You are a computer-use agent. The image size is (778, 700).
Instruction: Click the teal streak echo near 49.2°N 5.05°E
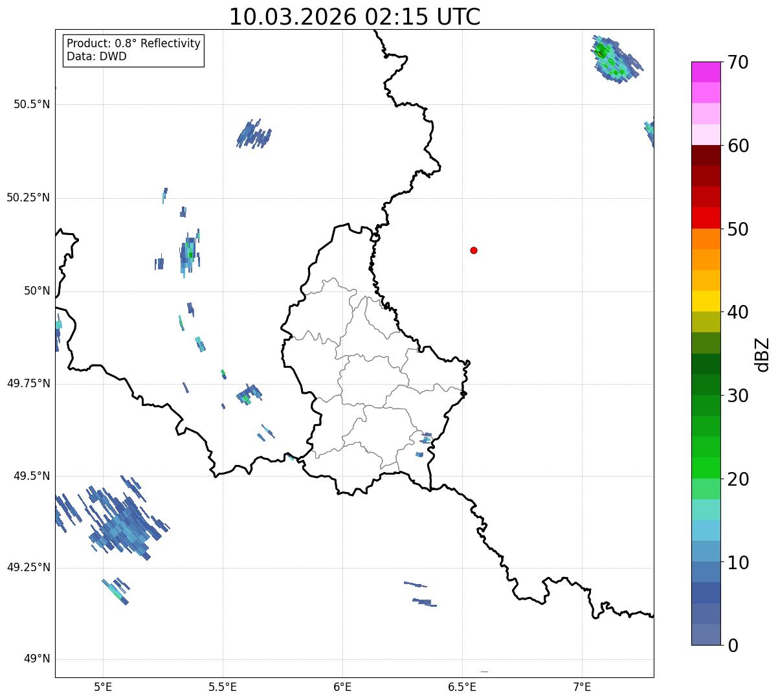point(115,591)
